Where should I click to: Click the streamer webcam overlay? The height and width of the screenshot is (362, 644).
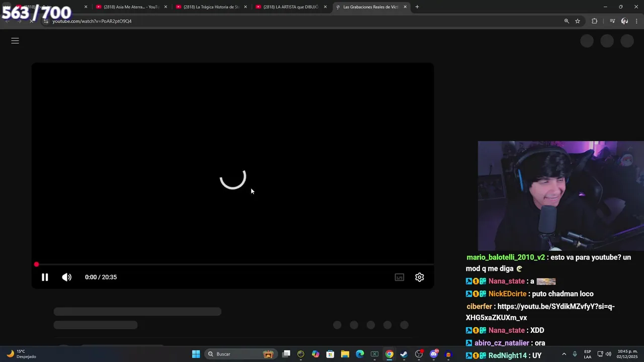[x=560, y=196]
